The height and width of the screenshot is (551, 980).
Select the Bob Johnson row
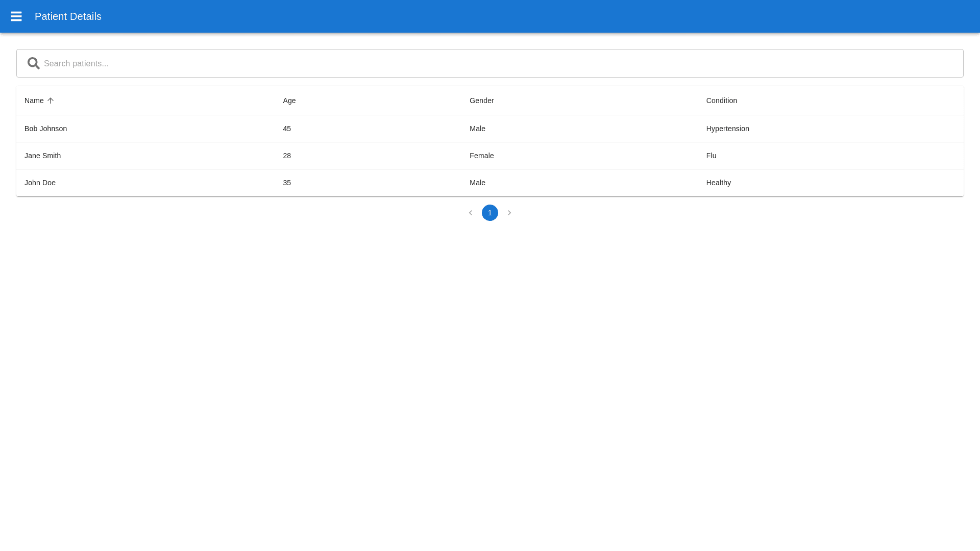point(46,129)
